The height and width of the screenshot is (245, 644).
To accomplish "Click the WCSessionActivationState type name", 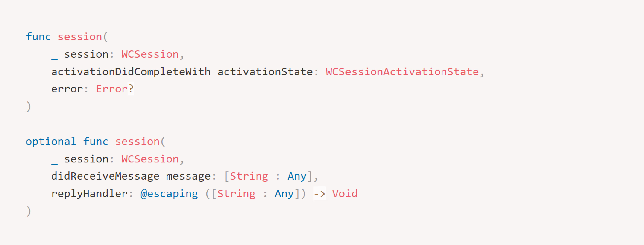I will 402,72.
